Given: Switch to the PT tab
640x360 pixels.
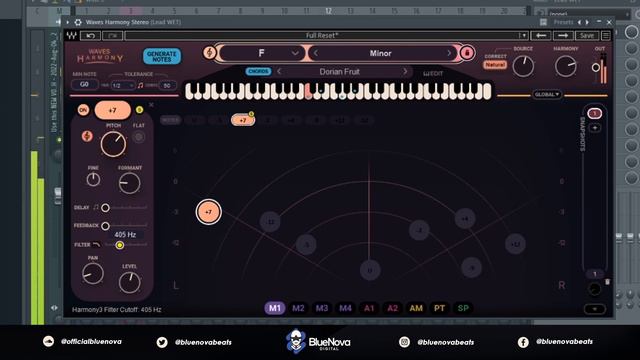Looking at the screenshot, I should pos(439,308).
